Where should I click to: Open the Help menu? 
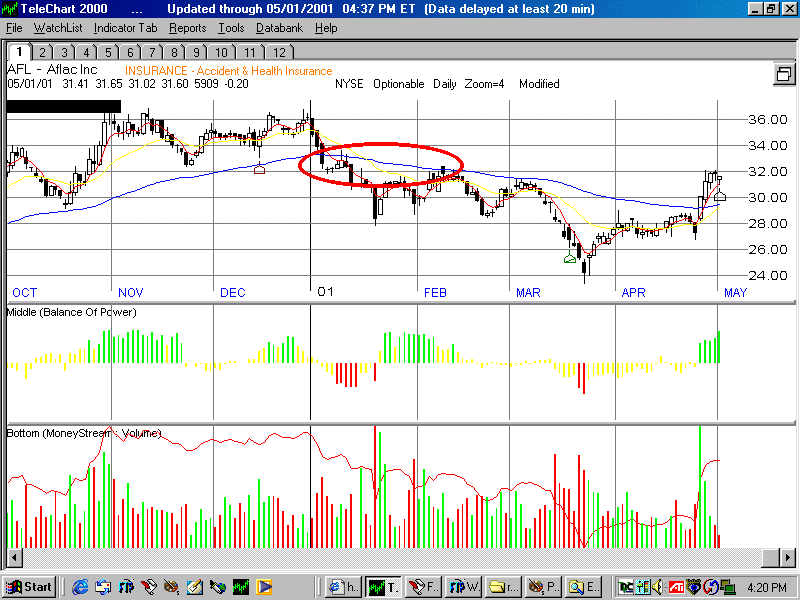326,28
